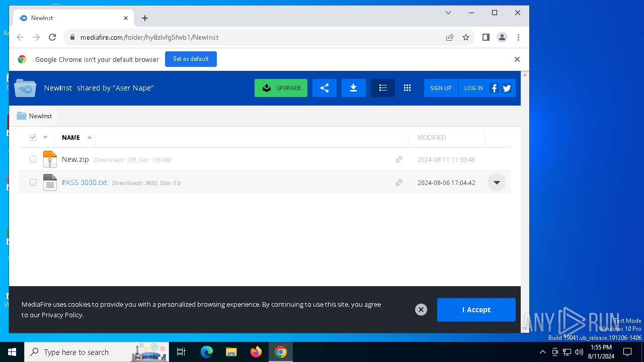644x362 pixels.
Task: Dismiss cookie notice with round X icon
Action: coord(421,310)
